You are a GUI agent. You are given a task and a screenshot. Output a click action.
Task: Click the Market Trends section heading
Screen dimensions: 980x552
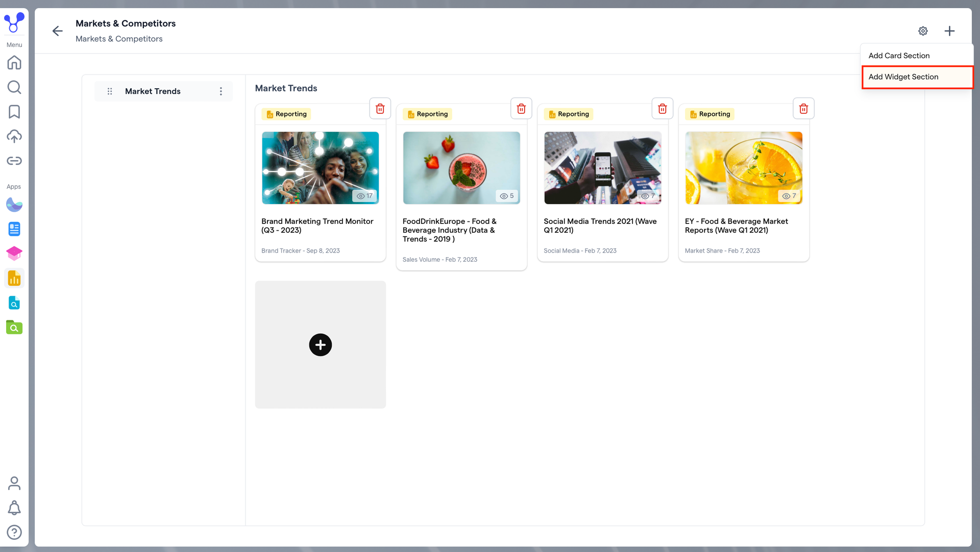[x=286, y=88]
